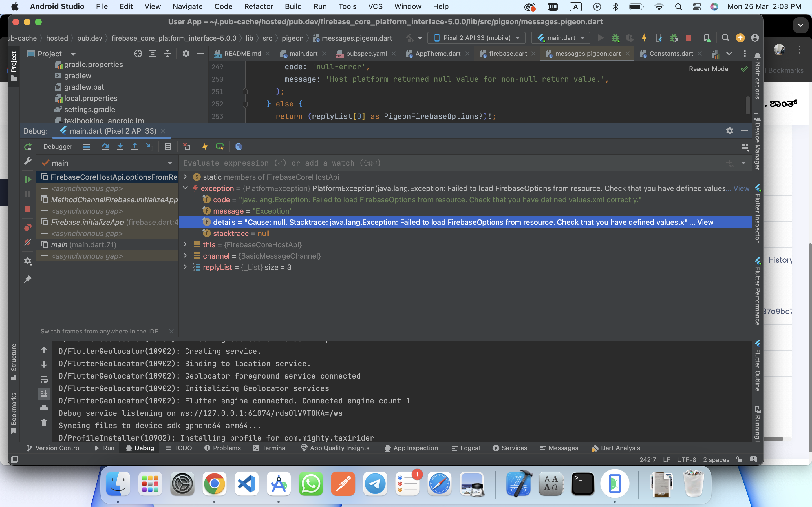Toggle soft-wrap in console sidebar
Image resolution: width=812 pixels, height=507 pixels.
tap(44, 379)
